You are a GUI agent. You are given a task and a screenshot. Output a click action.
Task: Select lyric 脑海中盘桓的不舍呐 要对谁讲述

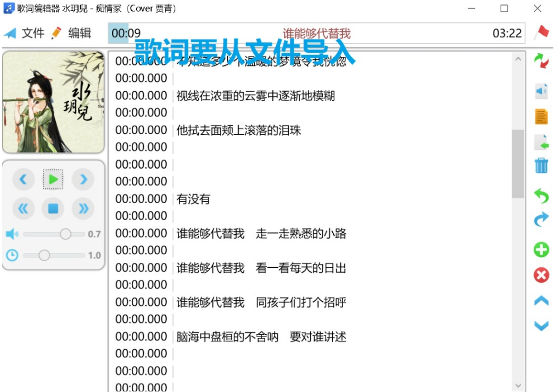pos(261,337)
